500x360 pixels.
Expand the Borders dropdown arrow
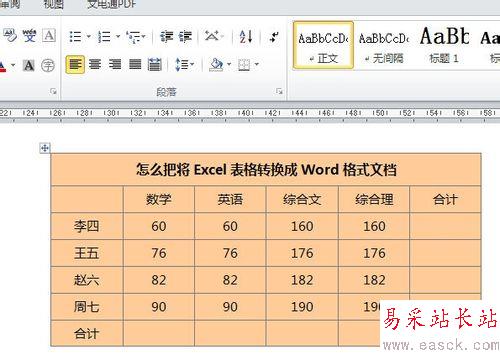coord(257,64)
